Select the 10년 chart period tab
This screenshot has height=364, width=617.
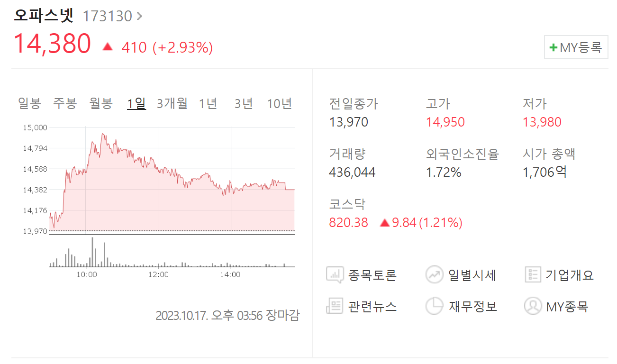[281, 103]
